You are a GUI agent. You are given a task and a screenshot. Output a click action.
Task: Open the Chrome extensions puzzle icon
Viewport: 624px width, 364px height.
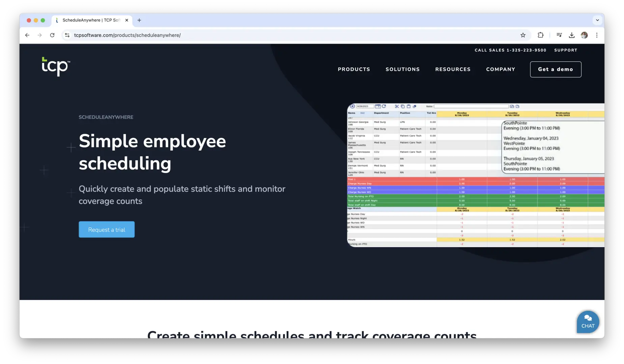tap(540, 35)
